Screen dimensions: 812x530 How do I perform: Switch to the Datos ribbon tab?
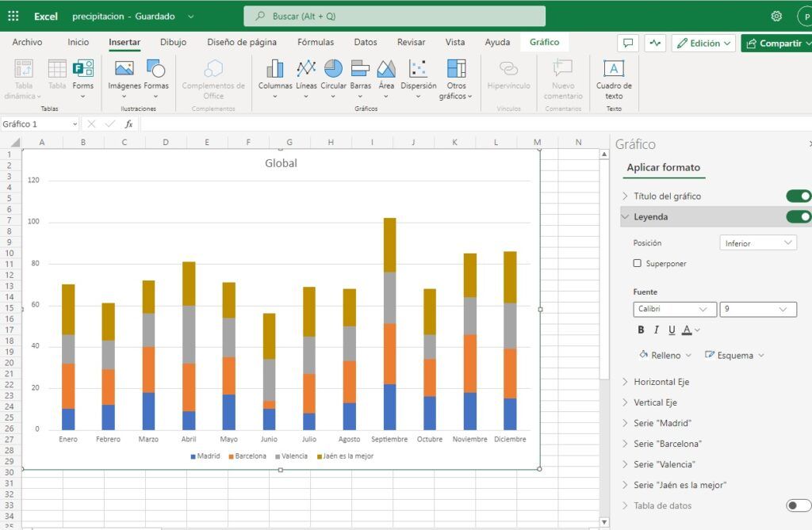pos(365,42)
